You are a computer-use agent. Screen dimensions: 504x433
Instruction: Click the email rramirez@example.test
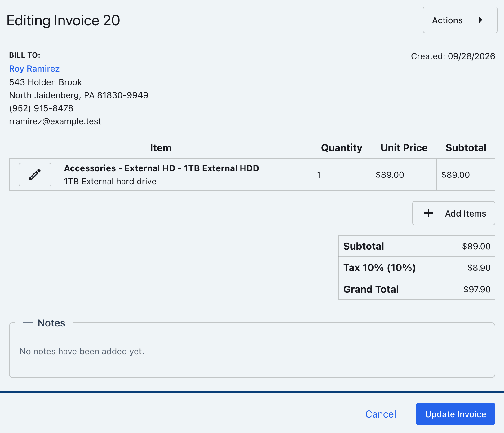pyautogui.click(x=55, y=121)
